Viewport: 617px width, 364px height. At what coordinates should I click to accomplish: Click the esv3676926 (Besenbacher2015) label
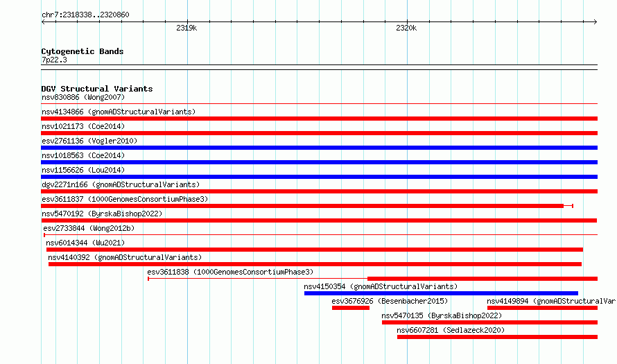[x=390, y=301]
